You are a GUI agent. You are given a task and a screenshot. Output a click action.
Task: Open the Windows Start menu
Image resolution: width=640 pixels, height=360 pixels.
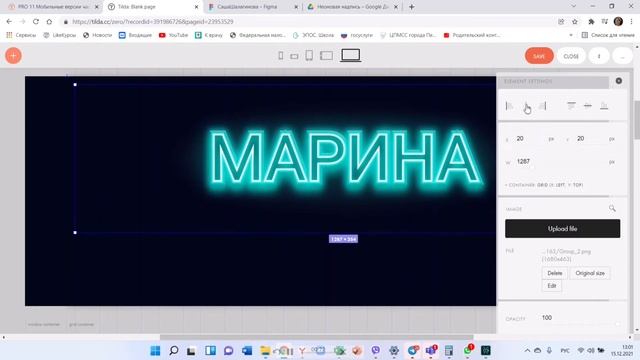[156, 351]
